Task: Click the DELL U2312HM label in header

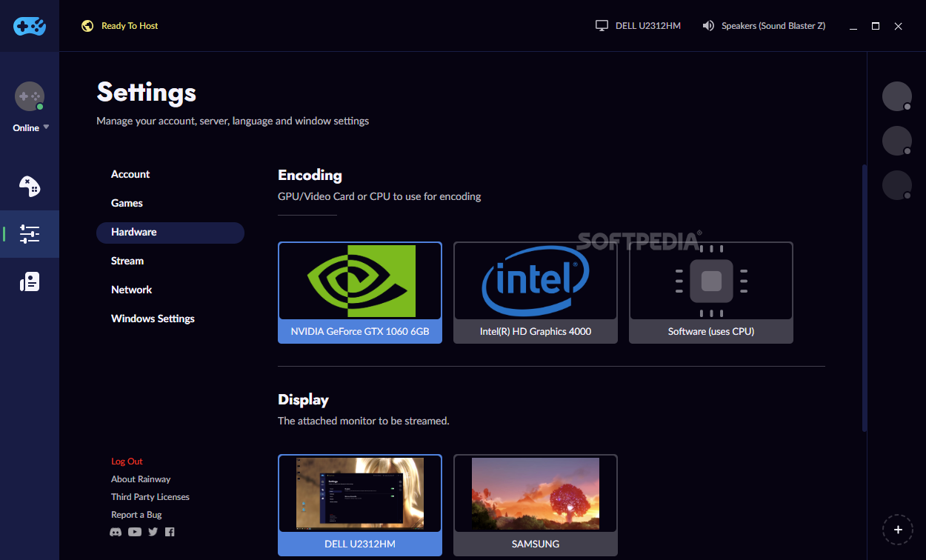Action: tap(648, 26)
